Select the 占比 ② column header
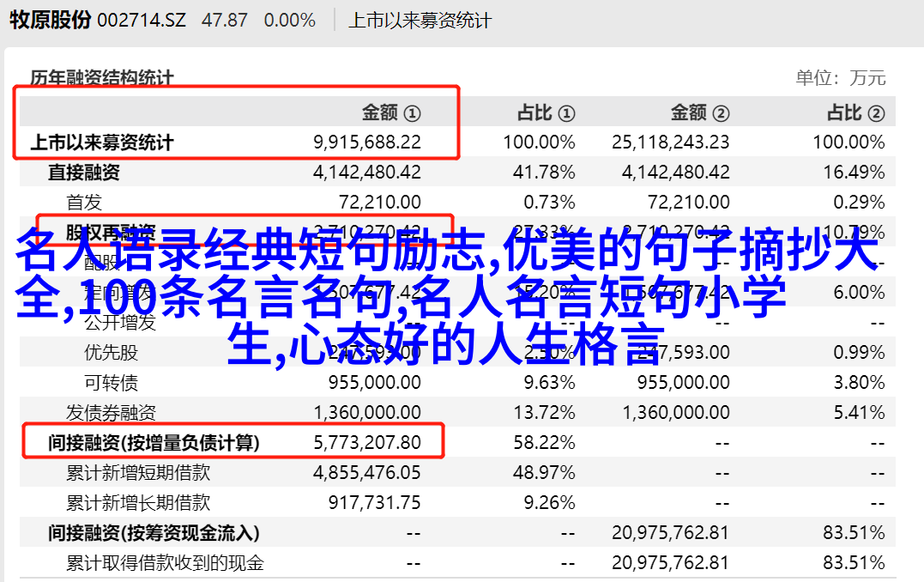924x582 pixels. click(x=855, y=112)
